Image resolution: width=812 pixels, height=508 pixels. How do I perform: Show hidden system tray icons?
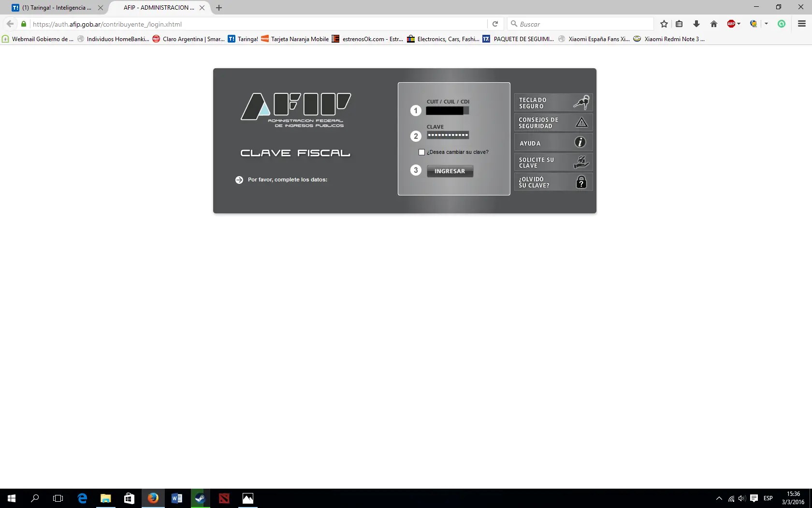click(x=719, y=498)
